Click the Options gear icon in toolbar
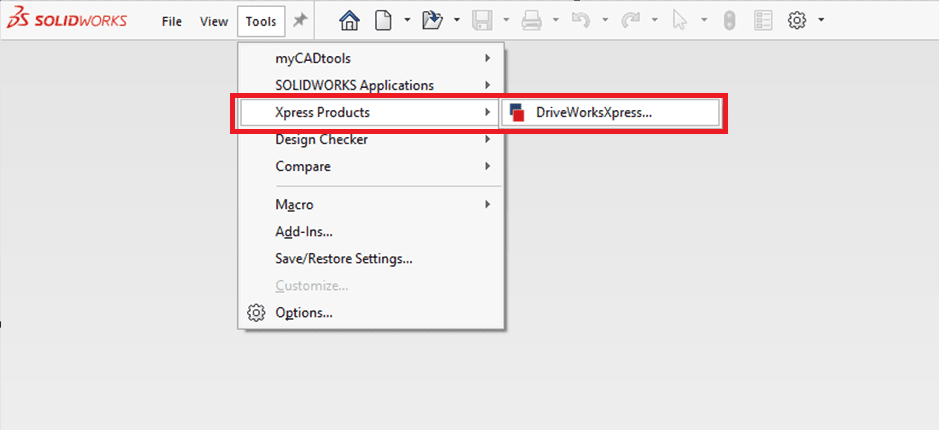 797,20
